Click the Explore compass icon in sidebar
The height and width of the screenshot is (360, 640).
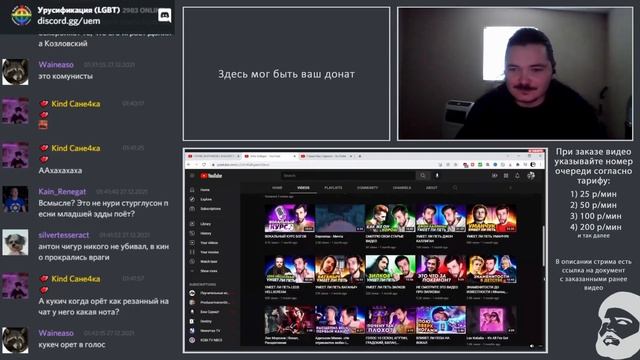coord(192,199)
